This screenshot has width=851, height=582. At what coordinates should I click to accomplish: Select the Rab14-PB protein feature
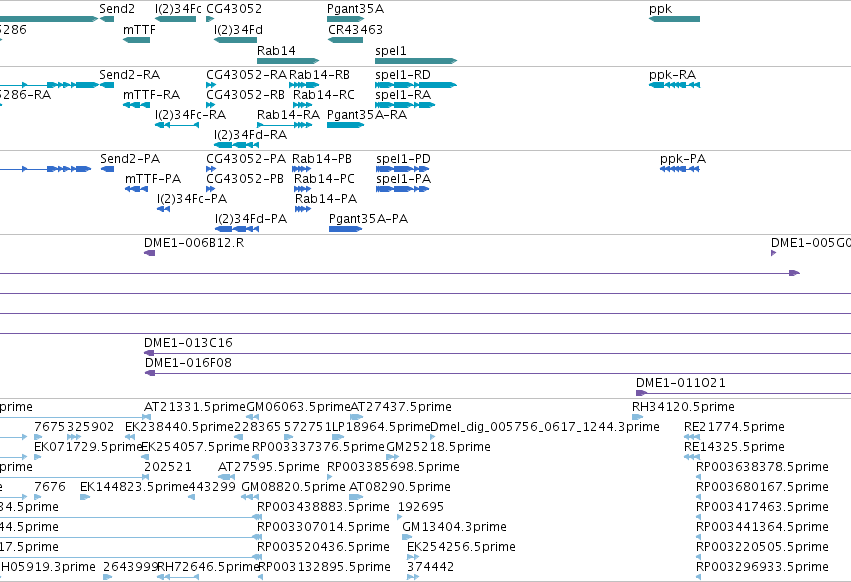(x=301, y=169)
